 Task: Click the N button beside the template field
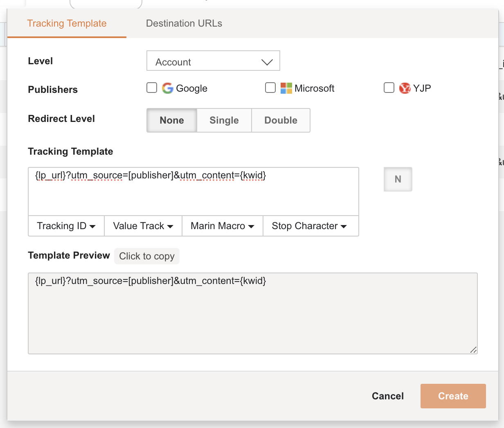click(x=398, y=179)
